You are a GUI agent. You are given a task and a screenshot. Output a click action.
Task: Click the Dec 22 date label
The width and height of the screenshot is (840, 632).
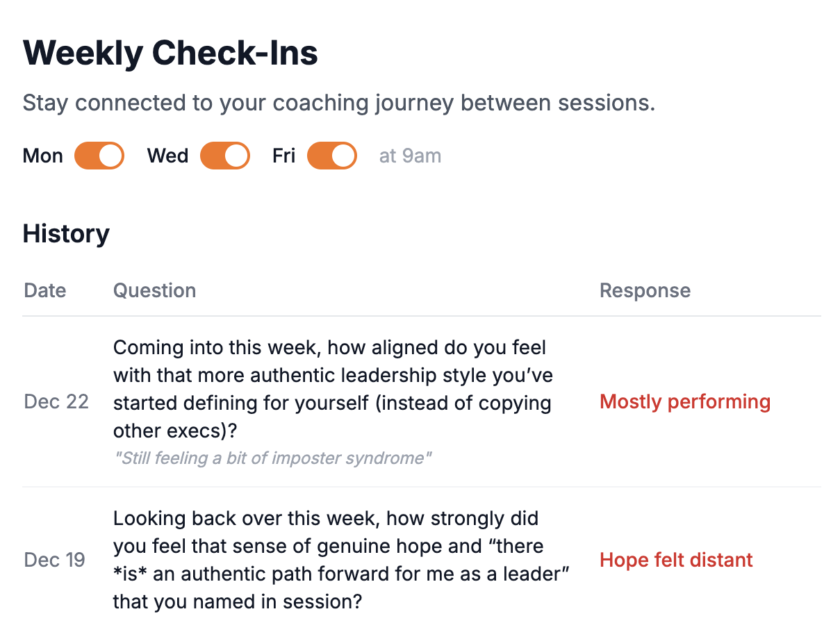[x=56, y=401]
